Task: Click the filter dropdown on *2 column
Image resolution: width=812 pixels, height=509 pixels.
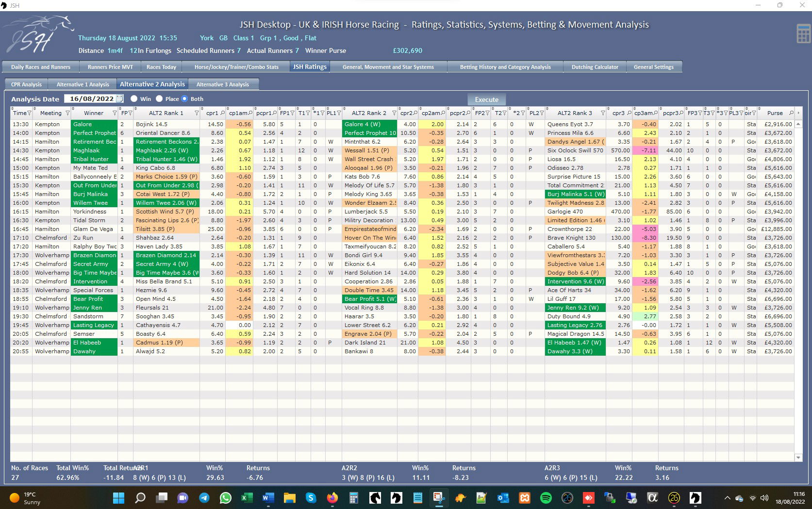Action: pyautogui.click(x=523, y=113)
